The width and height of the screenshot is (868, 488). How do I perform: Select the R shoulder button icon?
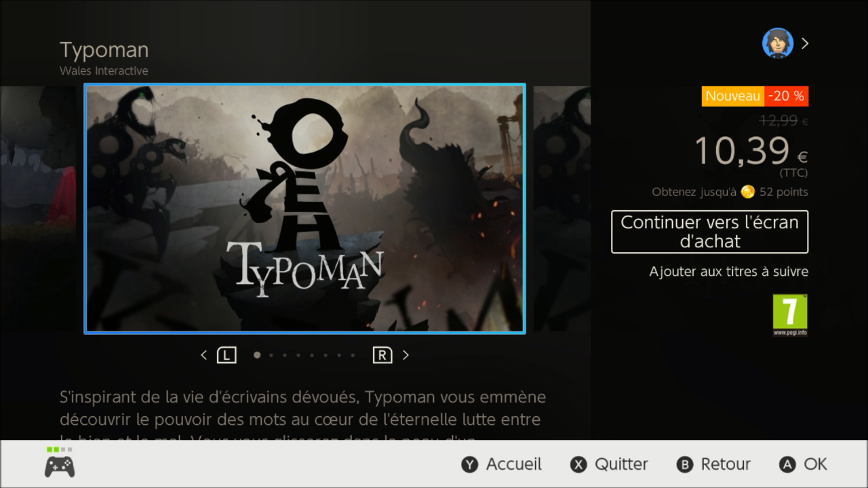382,355
